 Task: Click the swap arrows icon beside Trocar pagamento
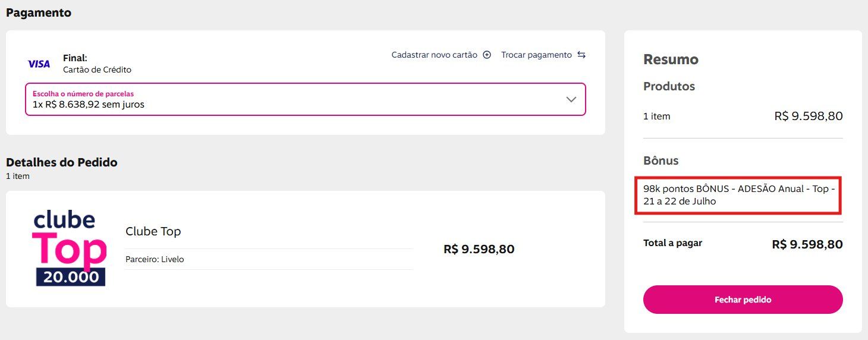click(581, 55)
